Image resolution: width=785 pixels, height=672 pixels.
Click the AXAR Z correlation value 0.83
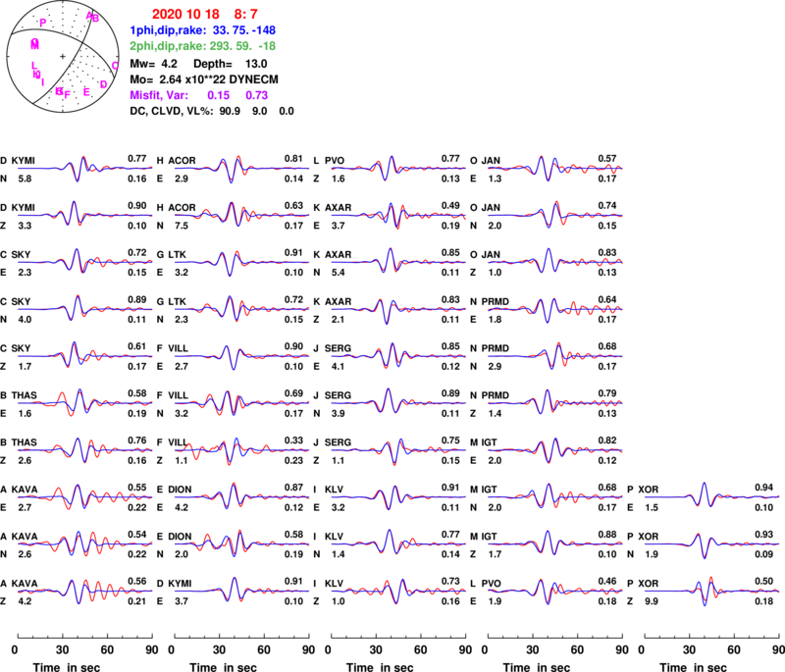tap(450, 300)
